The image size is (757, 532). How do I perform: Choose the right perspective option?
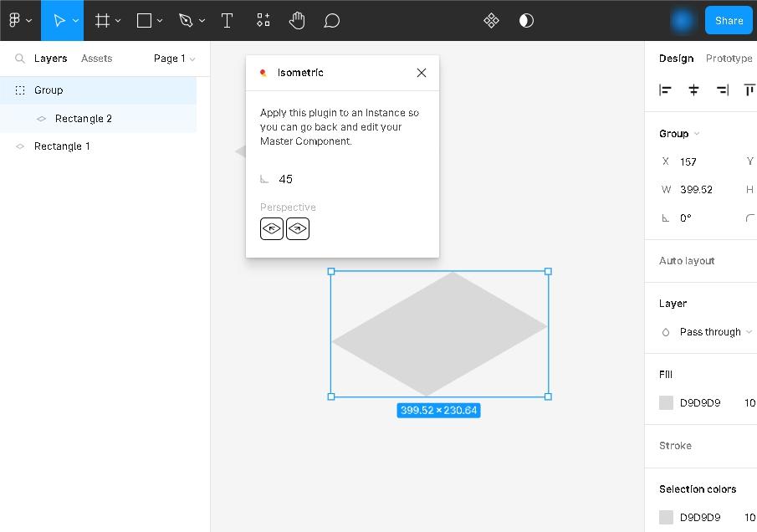(x=298, y=228)
